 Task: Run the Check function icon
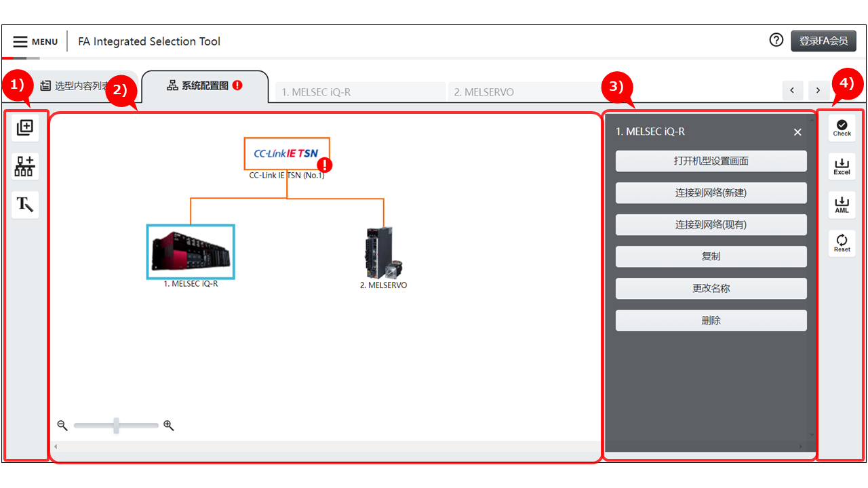pos(842,127)
